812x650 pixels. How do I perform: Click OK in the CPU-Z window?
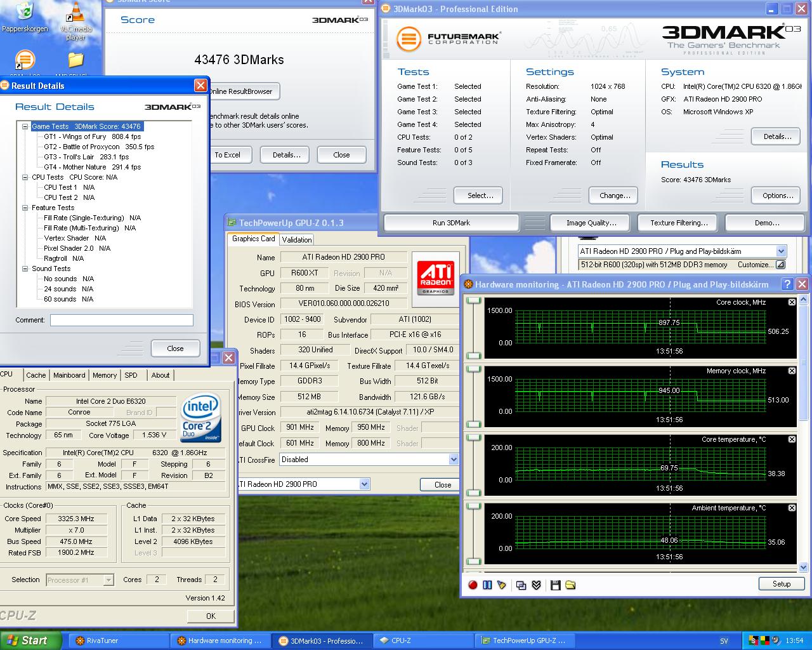click(211, 616)
